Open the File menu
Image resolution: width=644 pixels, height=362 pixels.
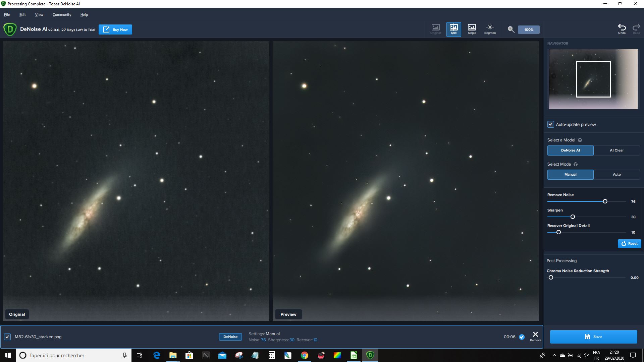click(7, 15)
